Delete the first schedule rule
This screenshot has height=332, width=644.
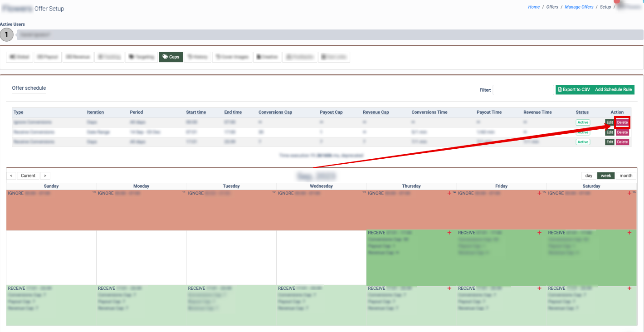(622, 122)
